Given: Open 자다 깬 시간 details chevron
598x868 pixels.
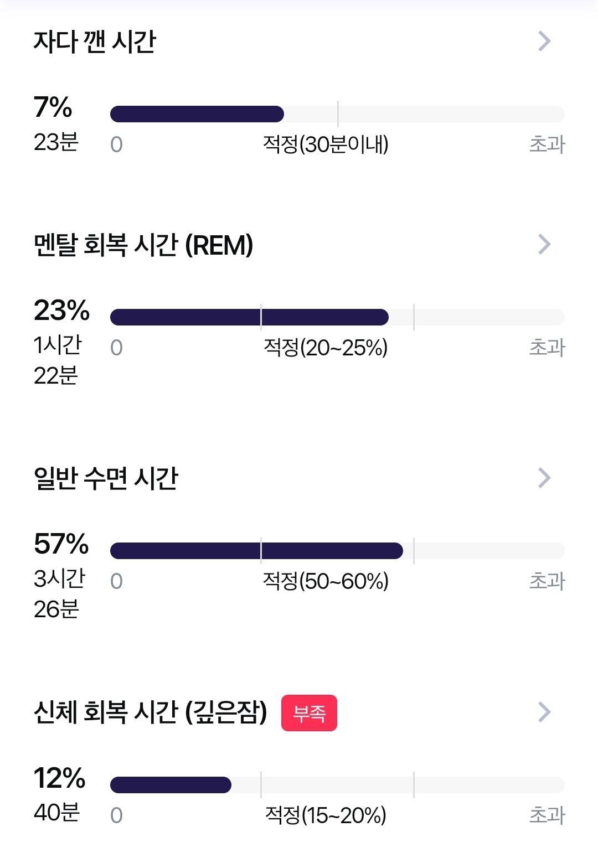Looking at the screenshot, I should (x=545, y=41).
